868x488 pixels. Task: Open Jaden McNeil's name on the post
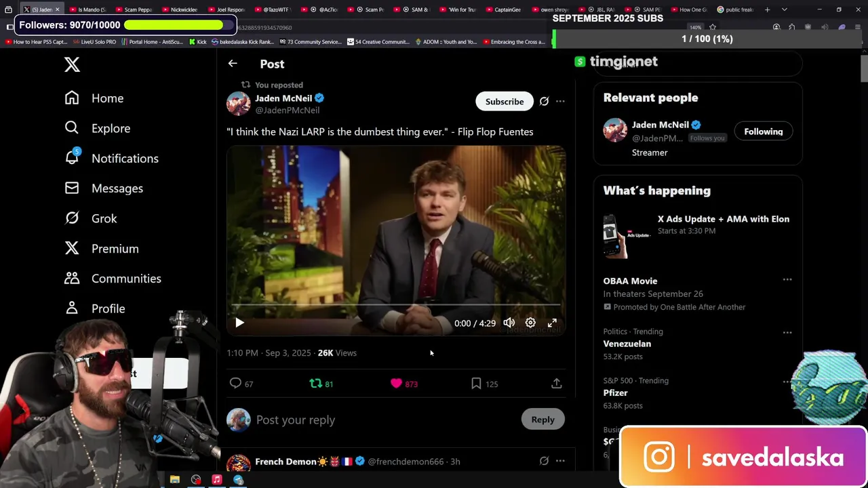pos(283,98)
